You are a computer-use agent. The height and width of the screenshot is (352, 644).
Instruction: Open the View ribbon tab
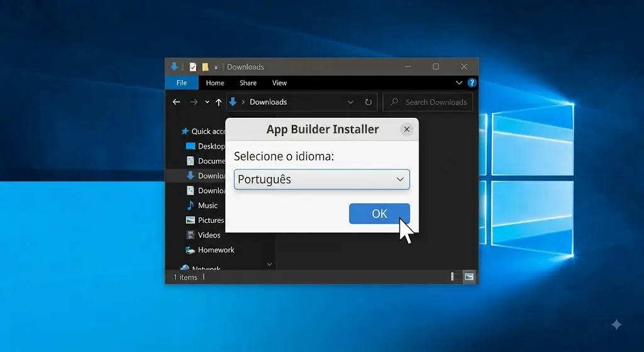click(x=279, y=82)
